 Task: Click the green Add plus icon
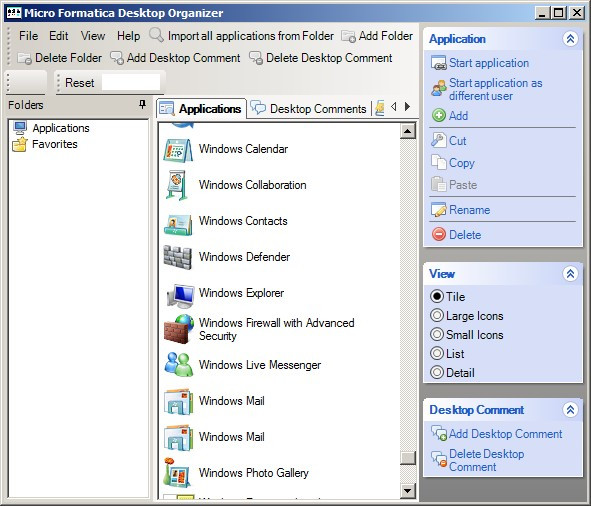(438, 115)
